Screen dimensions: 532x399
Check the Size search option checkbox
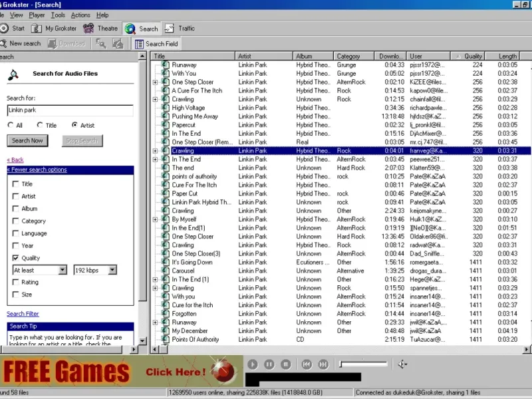[x=15, y=294]
